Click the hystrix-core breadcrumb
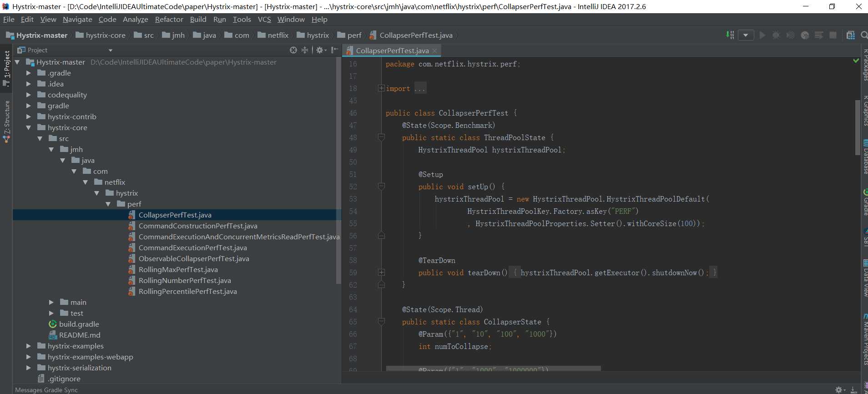 point(101,35)
